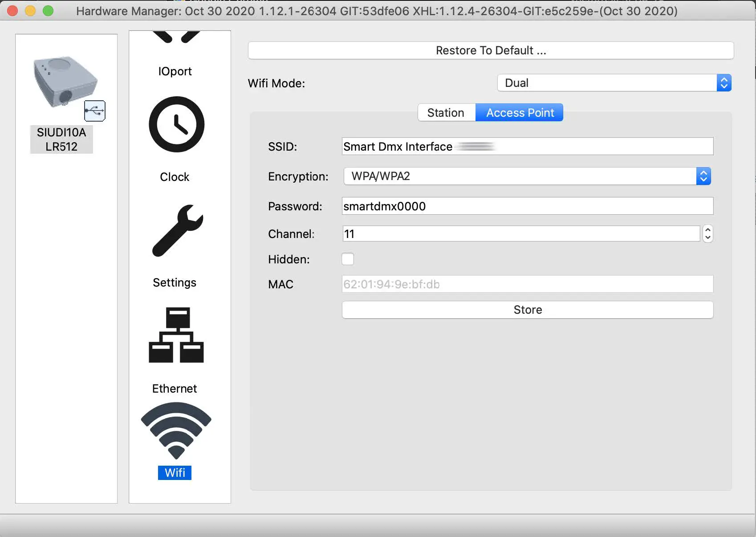756x537 pixels.
Task: Click the Restore To Default button
Action: coord(490,50)
